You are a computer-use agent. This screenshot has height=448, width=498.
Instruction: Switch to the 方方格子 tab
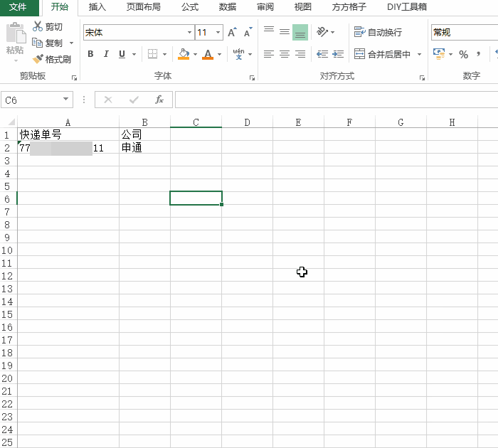pos(349,7)
